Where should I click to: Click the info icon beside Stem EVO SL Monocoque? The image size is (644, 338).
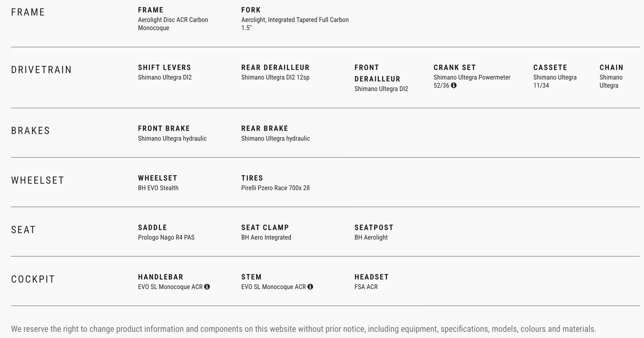tap(310, 287)
